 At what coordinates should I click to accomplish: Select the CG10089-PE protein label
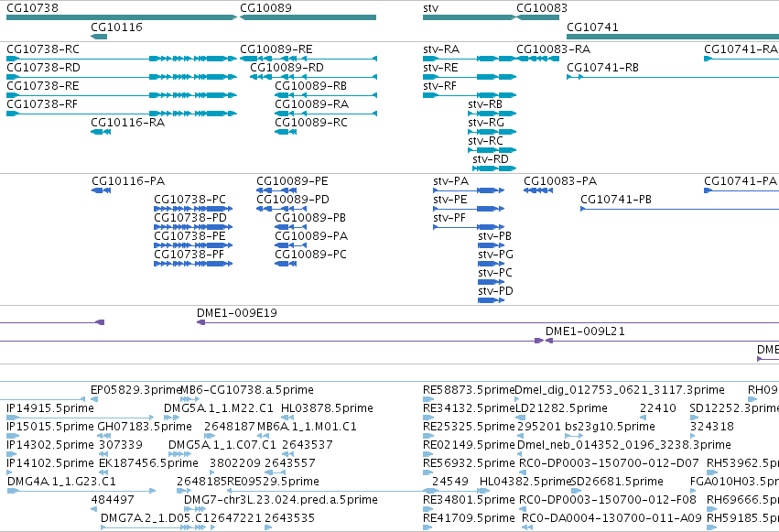292,181
